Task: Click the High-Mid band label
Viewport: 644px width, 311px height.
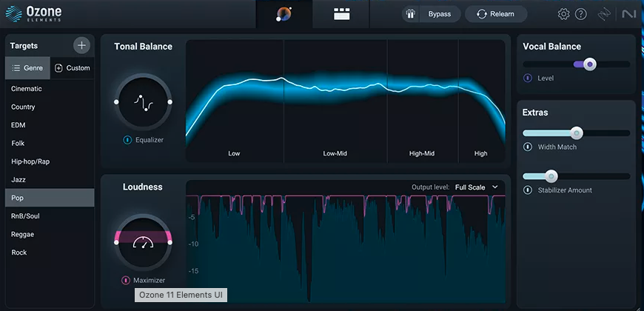Action: pos(422,153)
